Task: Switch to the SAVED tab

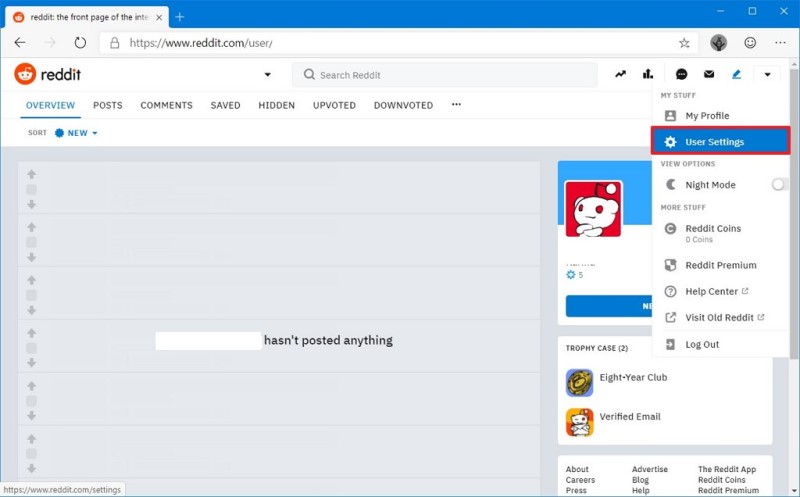Action: 226,105
